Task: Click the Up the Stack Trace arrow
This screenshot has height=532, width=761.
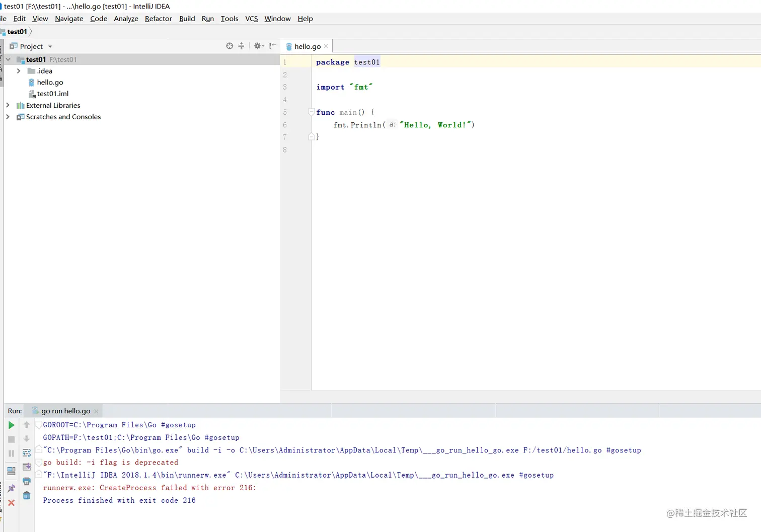Action: (x=27, y=425)
